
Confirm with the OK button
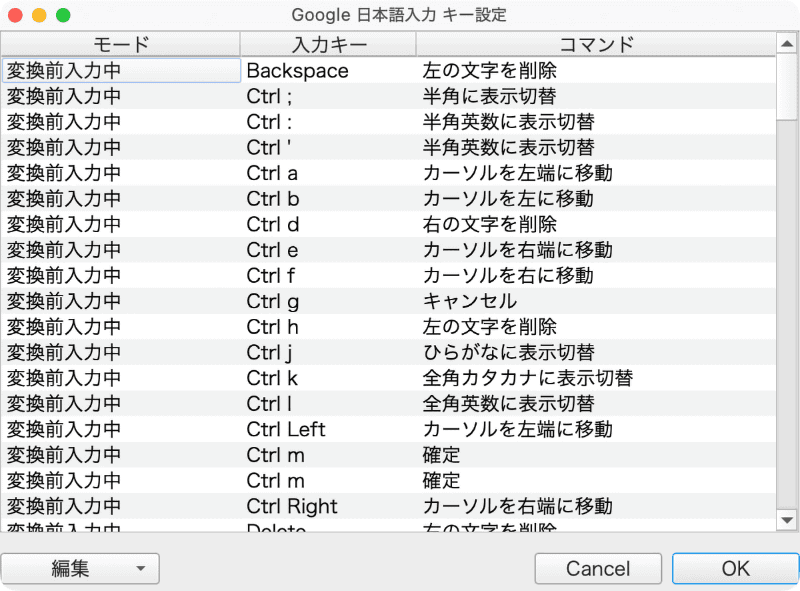tap(735, 568)
